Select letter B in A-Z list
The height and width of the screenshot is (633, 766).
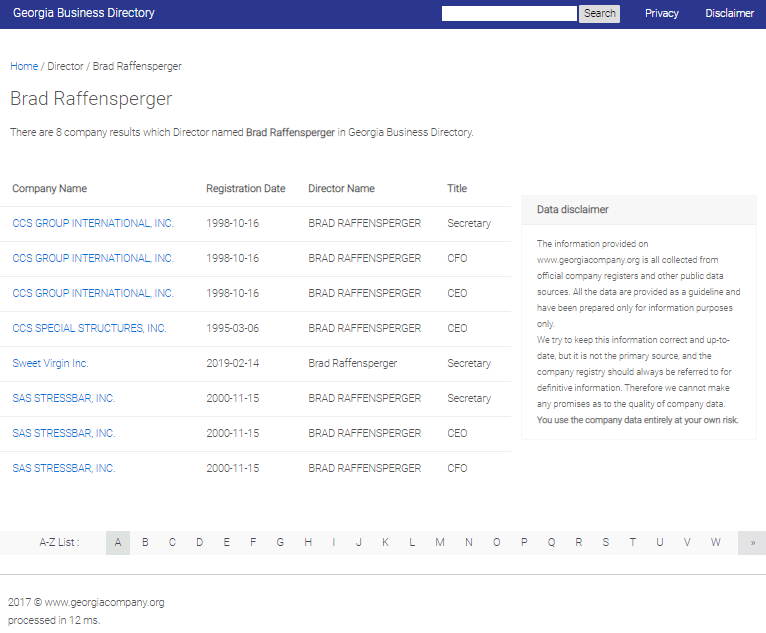coord(145,543)
